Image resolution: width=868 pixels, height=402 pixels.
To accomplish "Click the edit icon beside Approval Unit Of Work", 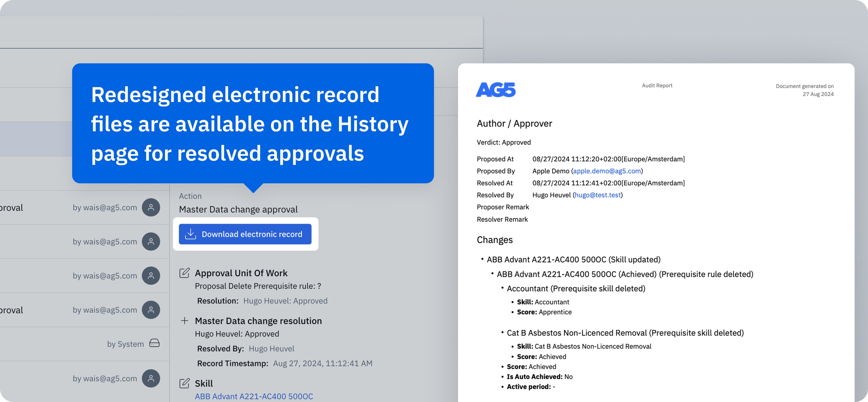I will coord(184,273).
